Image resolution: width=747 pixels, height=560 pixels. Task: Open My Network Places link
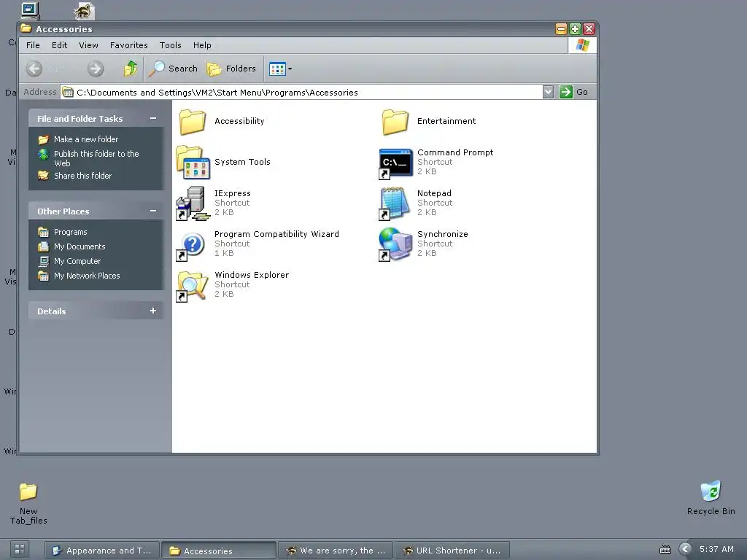[87, 276]
